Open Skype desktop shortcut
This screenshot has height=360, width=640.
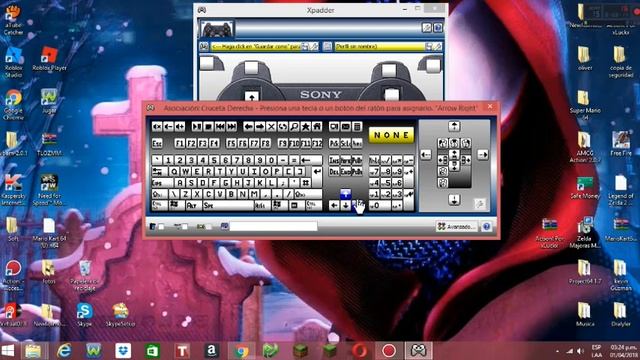(x=84, y=314)
